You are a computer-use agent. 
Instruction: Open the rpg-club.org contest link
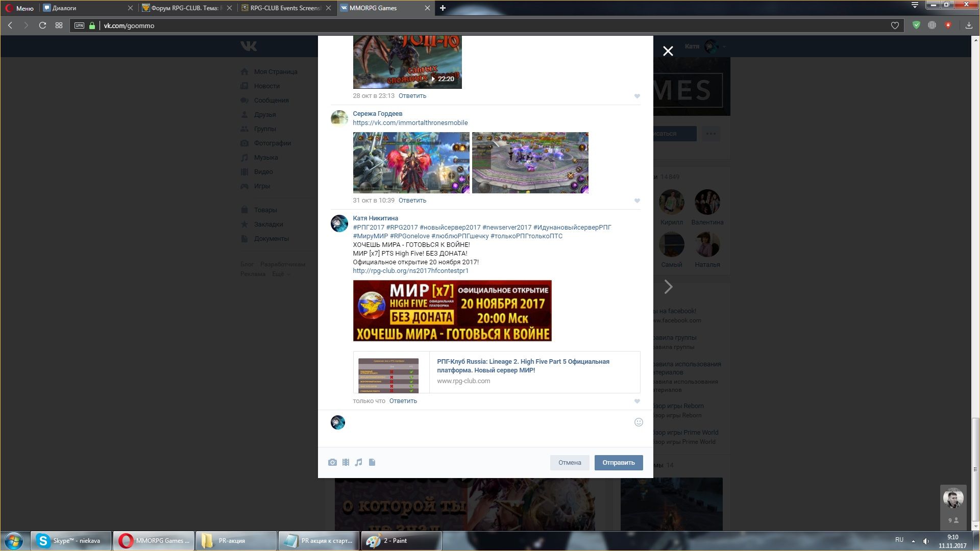410,271
